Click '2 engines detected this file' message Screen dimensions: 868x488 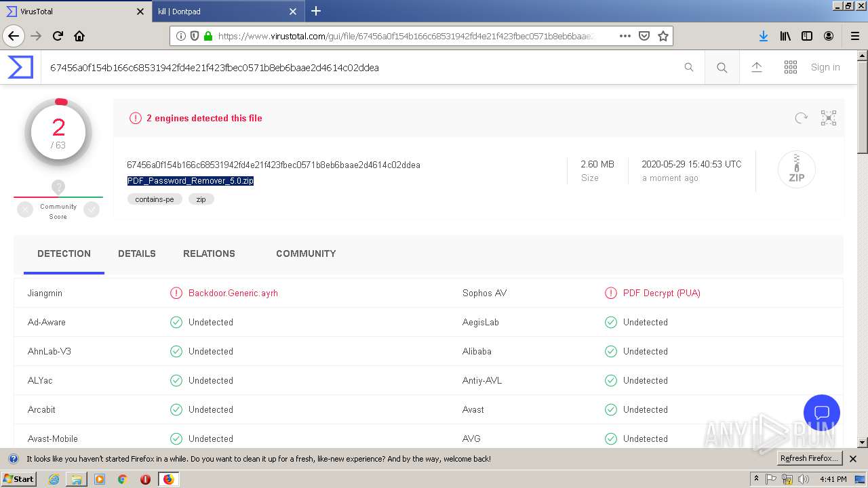pyautogui.click(x=204, y=118)
